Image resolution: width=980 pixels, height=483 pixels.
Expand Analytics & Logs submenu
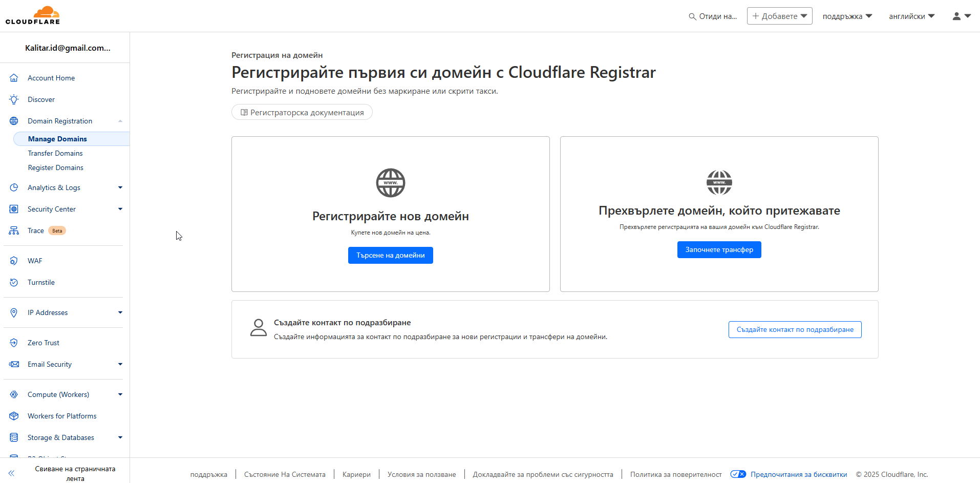click(120, 187)
